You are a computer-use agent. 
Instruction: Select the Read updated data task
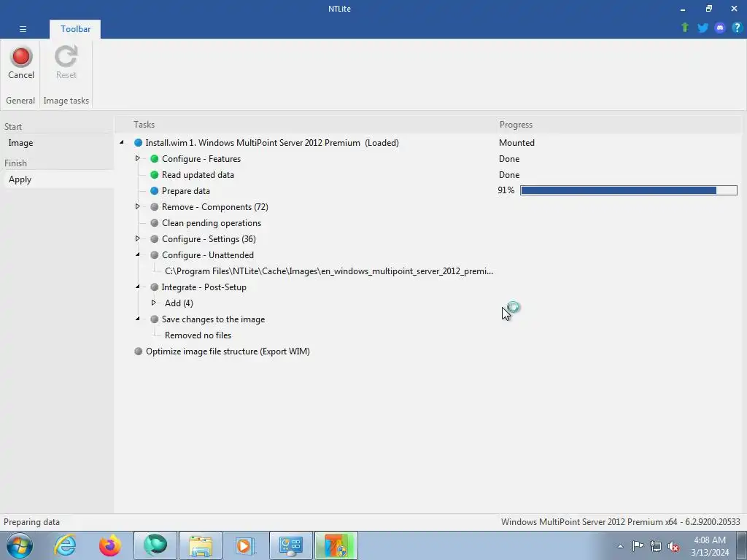(198, 175)
